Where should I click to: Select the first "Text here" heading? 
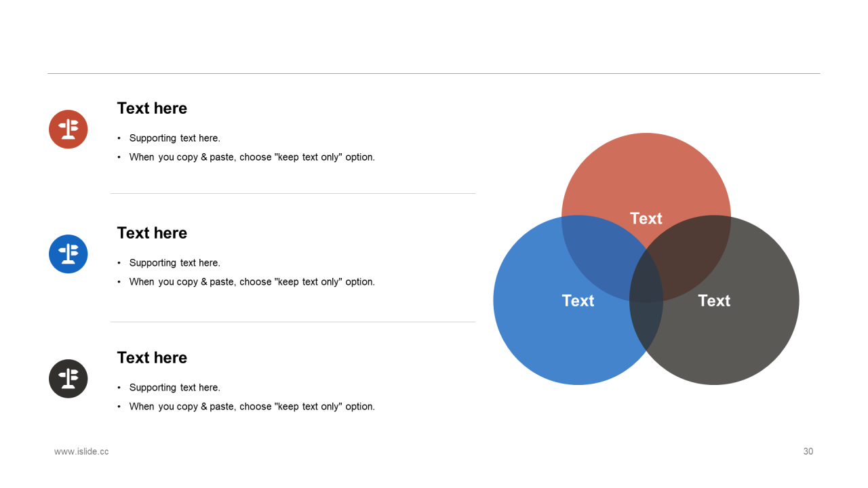tap(152, 108)
